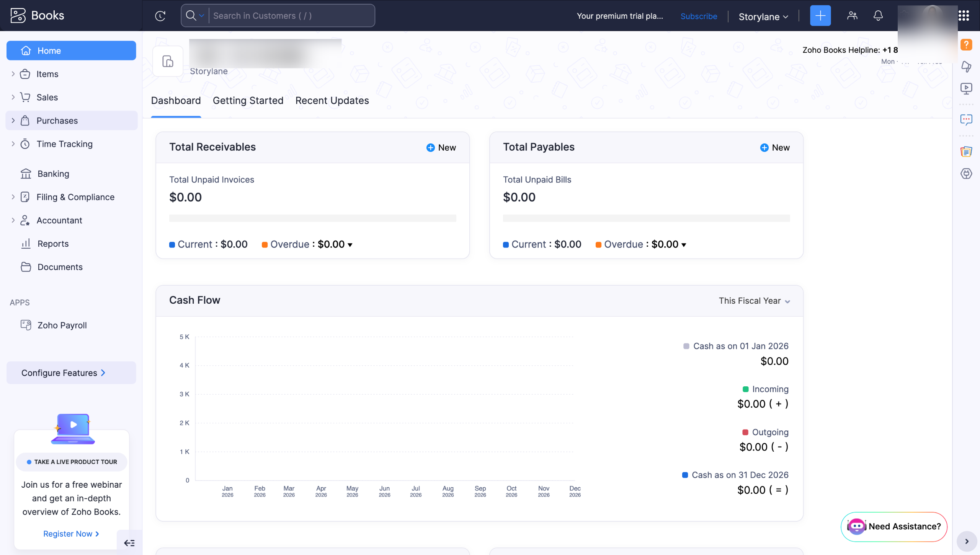Open the users and referrals icon
The width and height of the screenshot is (980, 555).
tap(852, 16)
